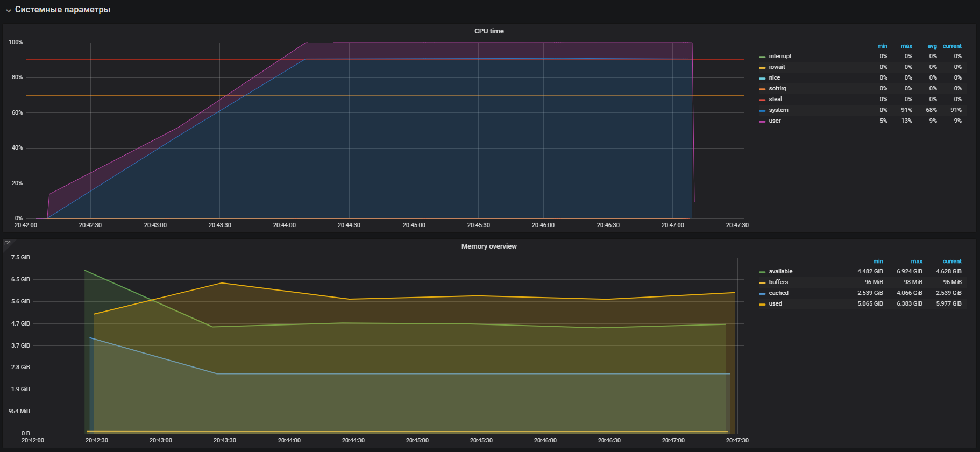The height and width of the screenshot is (452, 980).
Task: Click the used legend color swatch
Action: point(762,304)
